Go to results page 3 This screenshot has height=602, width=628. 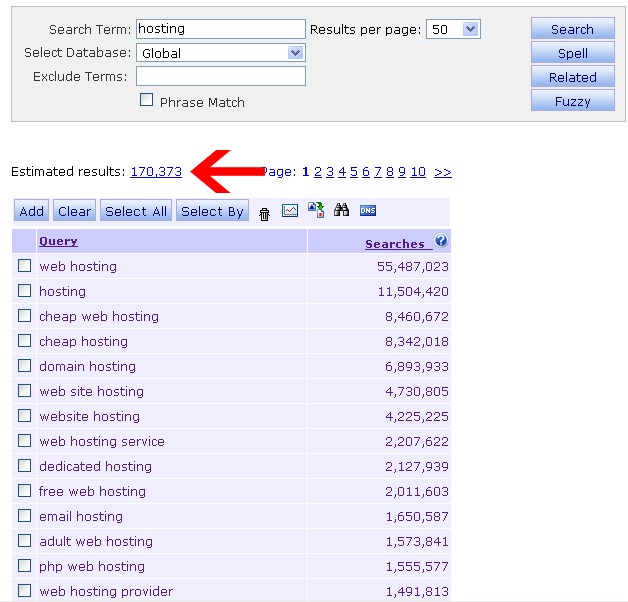(x=330, y=172)
